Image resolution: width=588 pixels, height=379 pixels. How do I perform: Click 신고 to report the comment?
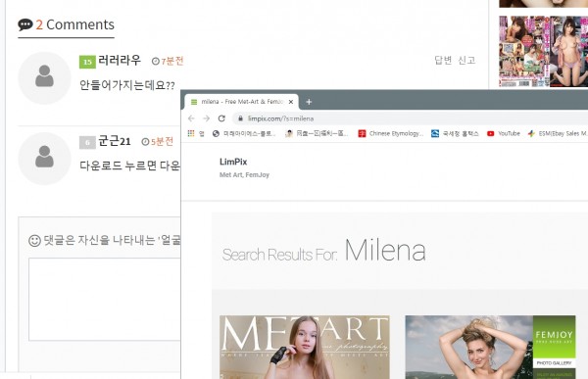[466, 60]
